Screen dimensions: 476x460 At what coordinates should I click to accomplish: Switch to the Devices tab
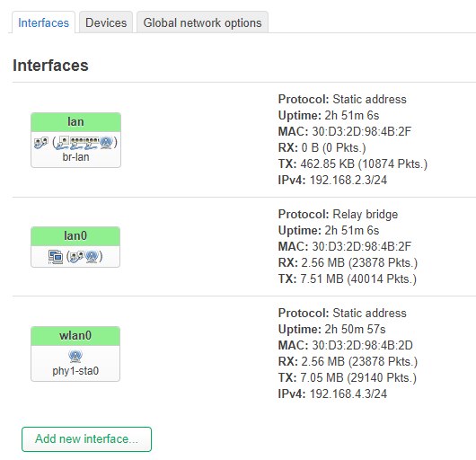pos(106,22)
